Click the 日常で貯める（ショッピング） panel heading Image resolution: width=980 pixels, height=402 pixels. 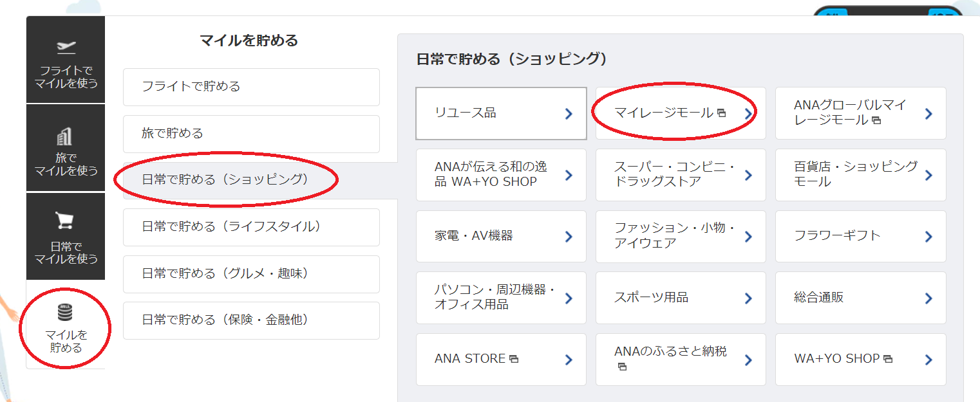coord(512,59)
